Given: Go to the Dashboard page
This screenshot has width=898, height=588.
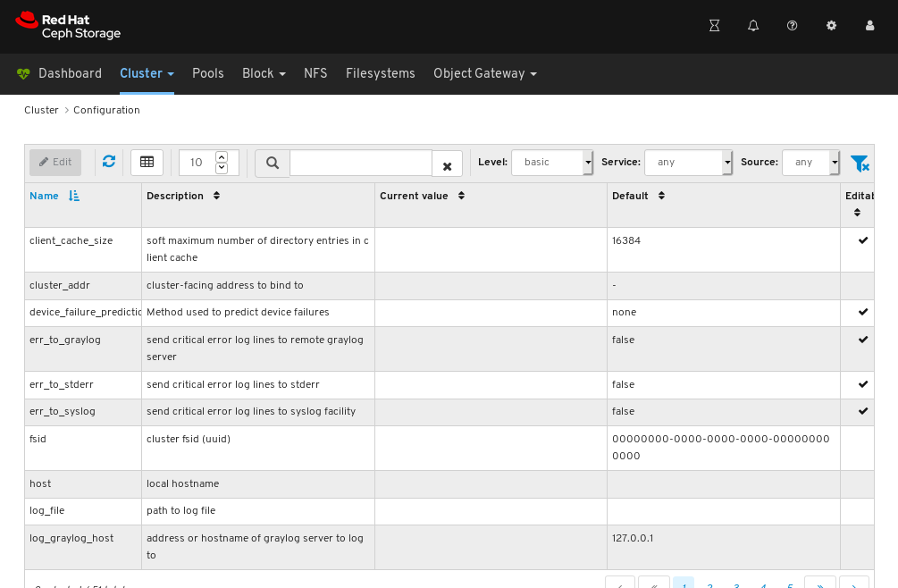Looking at the screenshot, I should pyautogui.click(x=70, y=73).
